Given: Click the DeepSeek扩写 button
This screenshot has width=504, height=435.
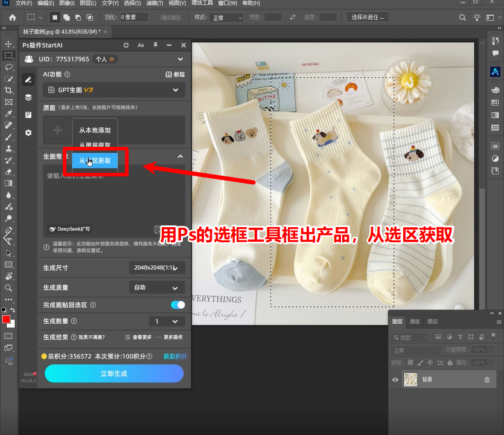Looking at the screenshot, I should (69, 229).
